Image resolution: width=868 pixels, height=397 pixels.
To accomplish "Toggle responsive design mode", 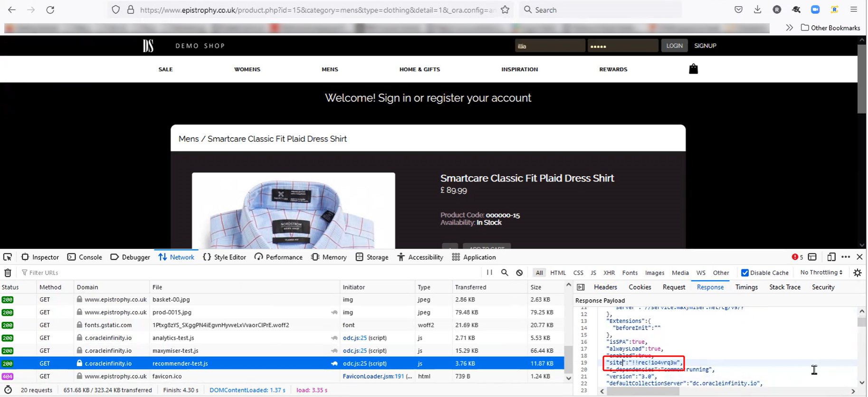I will [x=831, y=257].
